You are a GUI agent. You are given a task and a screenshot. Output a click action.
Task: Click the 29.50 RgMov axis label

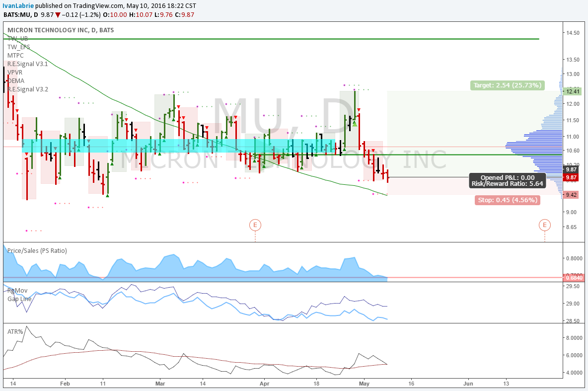click(574, 286)
